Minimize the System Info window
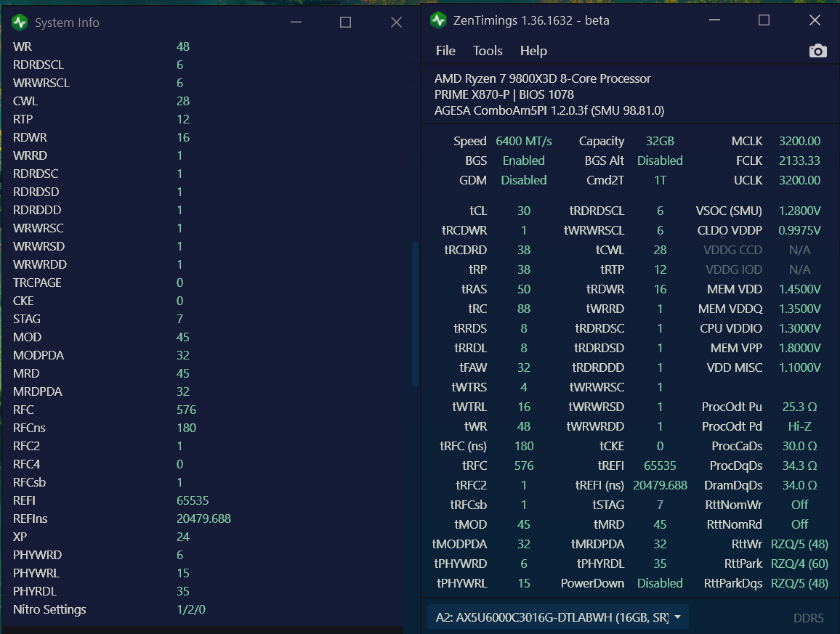Viewport: 840px width, 634px height. tap(296, 23)
